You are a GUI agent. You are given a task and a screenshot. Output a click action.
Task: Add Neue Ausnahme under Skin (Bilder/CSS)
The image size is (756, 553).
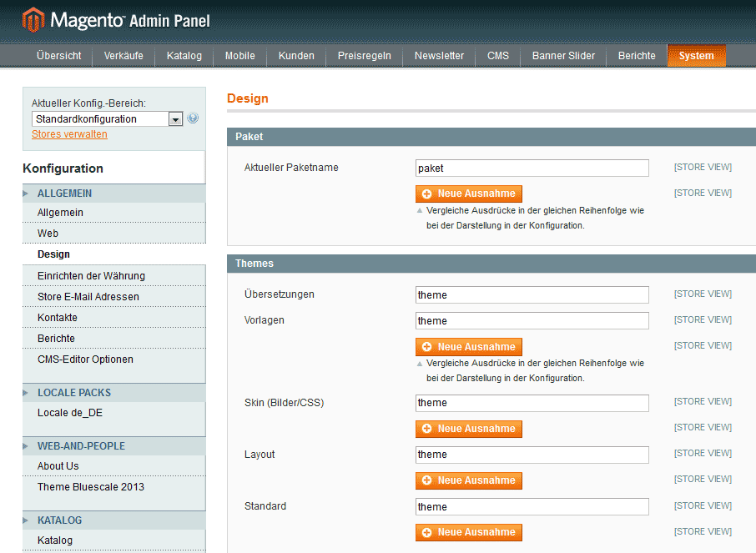468,429
